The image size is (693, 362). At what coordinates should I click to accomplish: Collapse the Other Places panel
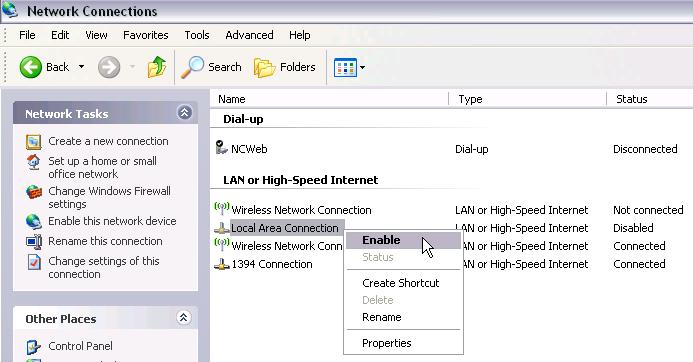pos(184,317)
